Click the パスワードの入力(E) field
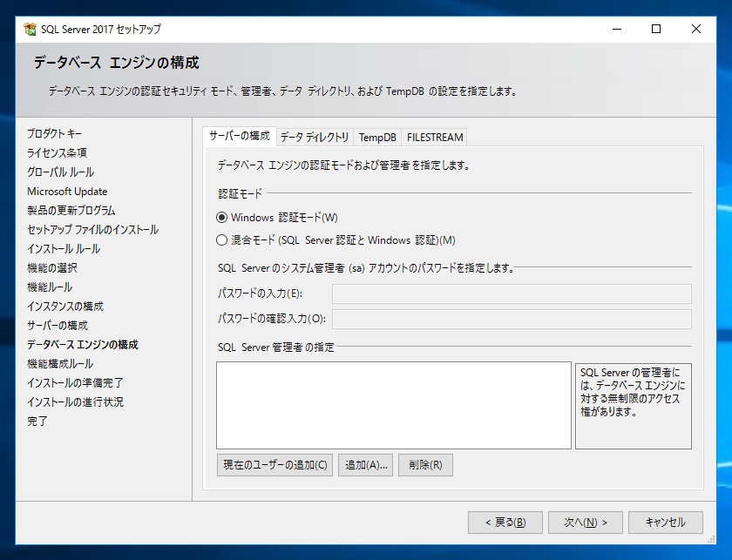Viewport: 732px width, 560px height. [512, 294]
